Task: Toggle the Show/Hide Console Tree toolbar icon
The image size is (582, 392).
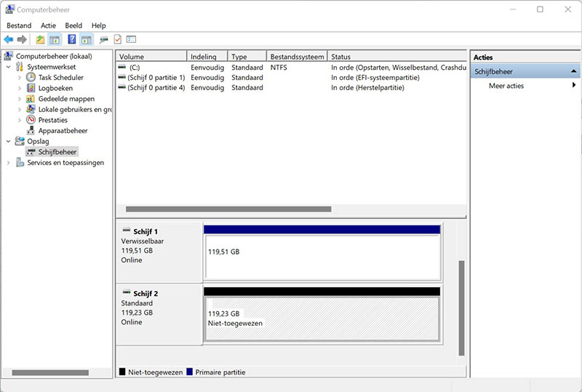Action: 55,39
